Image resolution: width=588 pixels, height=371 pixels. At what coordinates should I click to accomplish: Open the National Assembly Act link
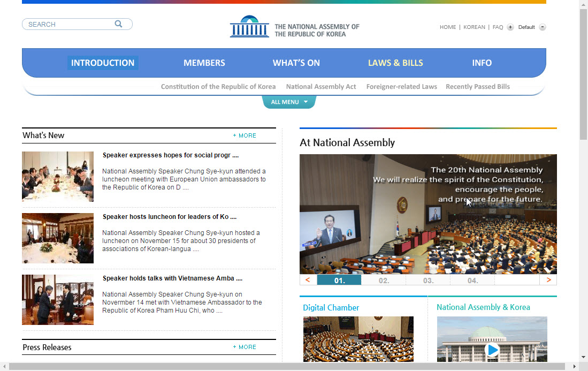coord(321,87)
